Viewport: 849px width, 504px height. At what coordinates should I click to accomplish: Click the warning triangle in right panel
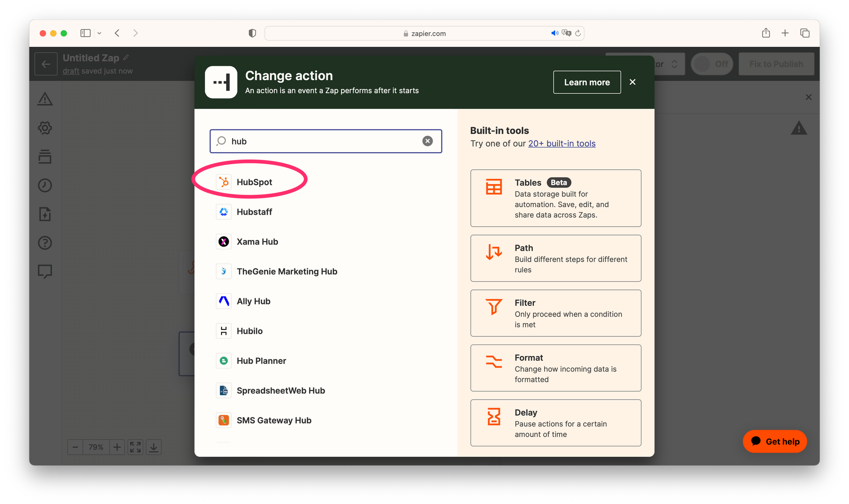coord(799,128)
